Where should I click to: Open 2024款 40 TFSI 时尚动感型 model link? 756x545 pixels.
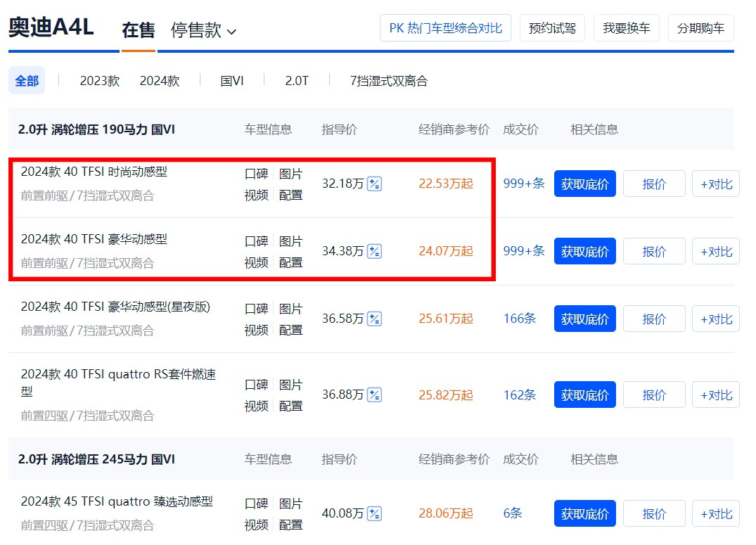coord(94,172)
